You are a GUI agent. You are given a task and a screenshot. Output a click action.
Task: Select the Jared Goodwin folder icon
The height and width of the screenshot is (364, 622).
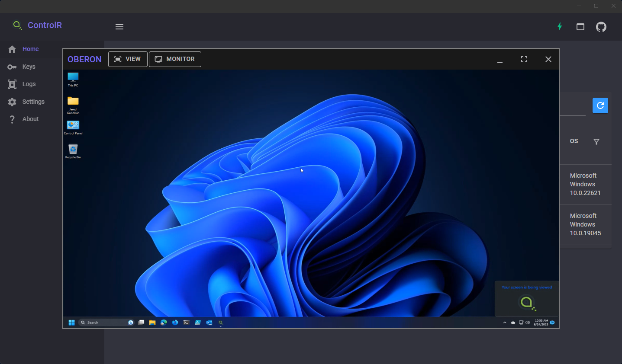pos(73,105)
